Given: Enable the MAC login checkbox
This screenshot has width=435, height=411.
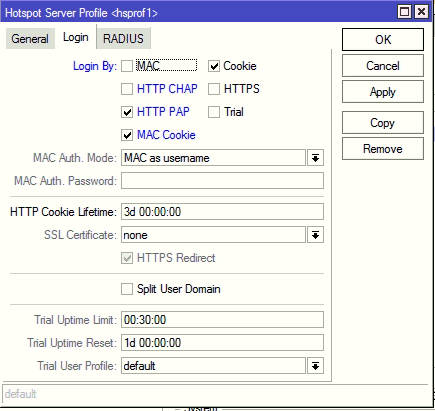Looking at the screenshot, I should click(x=127, y=66).
